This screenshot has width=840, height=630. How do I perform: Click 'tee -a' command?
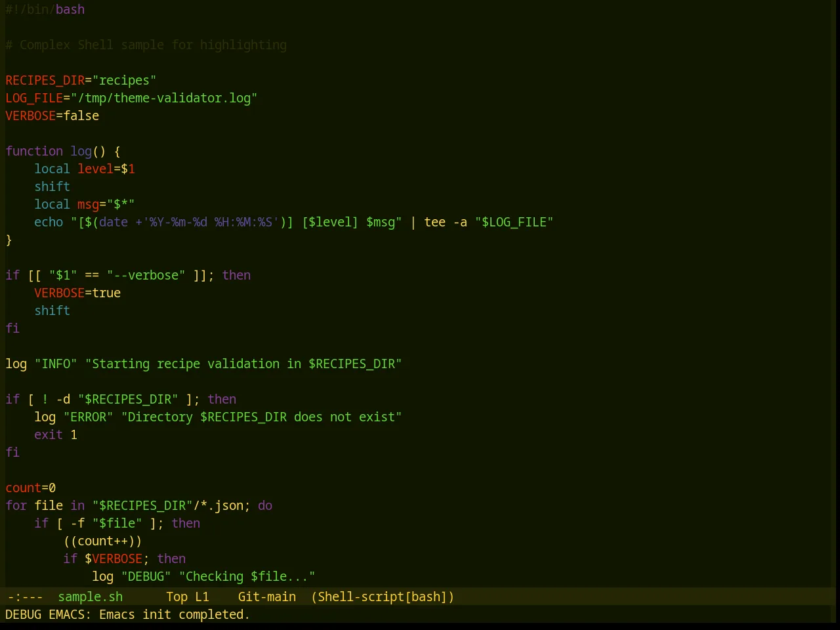click(x=446, y=222)
